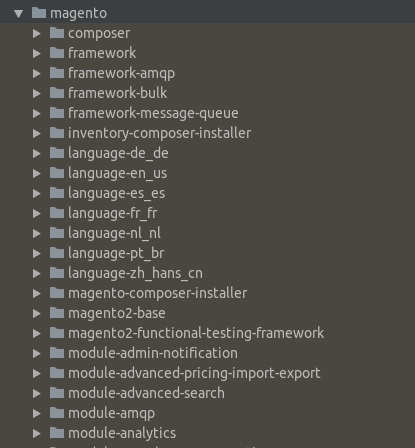Expand the framework-bulk folder arrow
Screen dimensions: 415x448
click(37, 93)
